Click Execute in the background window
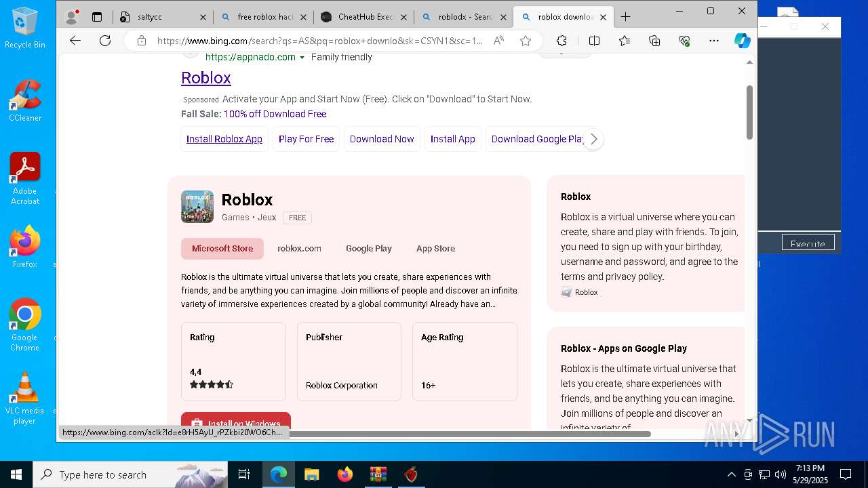868x488 pixels. pos(808,243)
